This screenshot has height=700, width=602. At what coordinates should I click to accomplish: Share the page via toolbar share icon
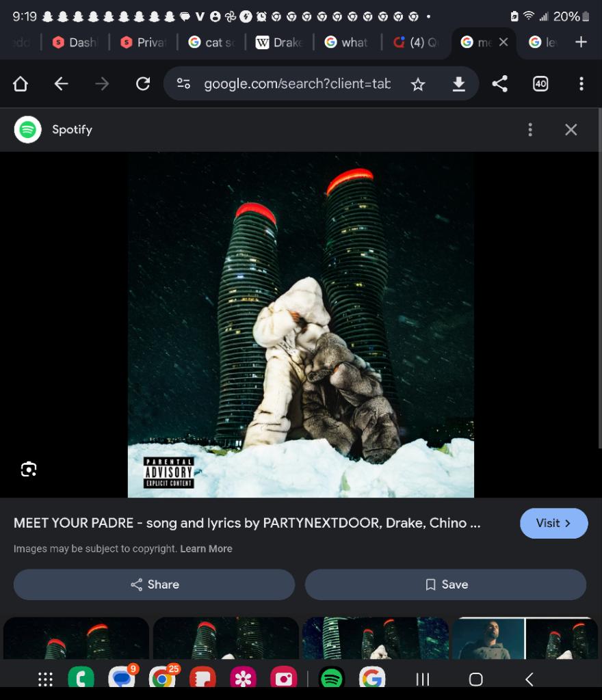coord(500,83)
